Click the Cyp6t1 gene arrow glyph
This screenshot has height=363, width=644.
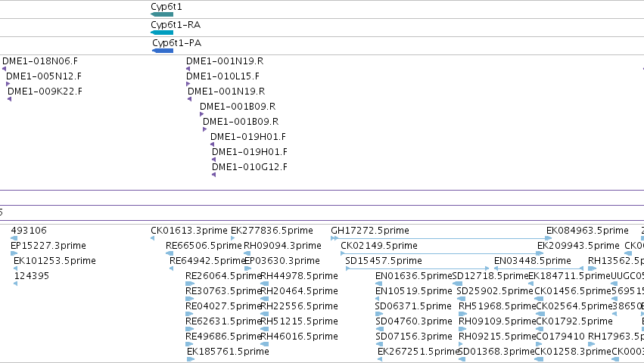click(x=162, y=14)
